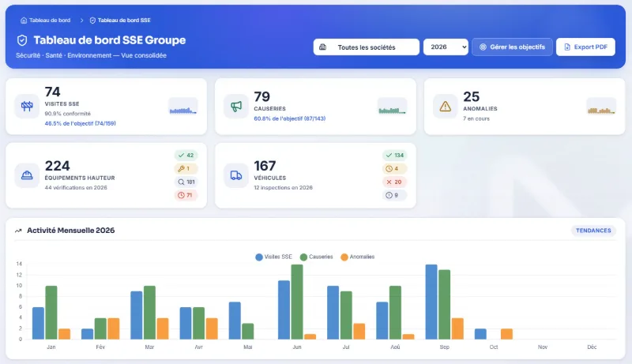Click the orange wrench 1 badge
The image size is (632, 364).
(x=186, y=169)
